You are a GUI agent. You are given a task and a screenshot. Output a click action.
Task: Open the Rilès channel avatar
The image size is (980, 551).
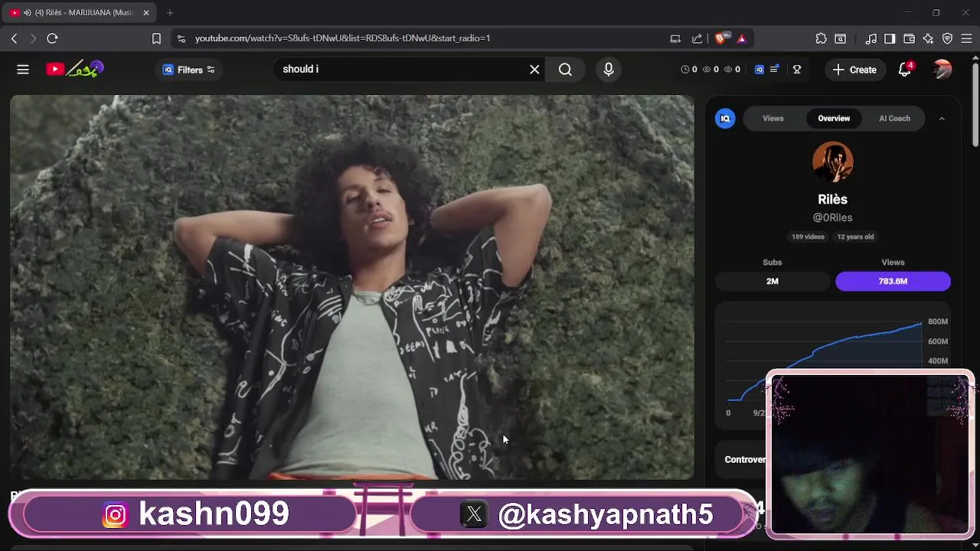tap(833, 161)
